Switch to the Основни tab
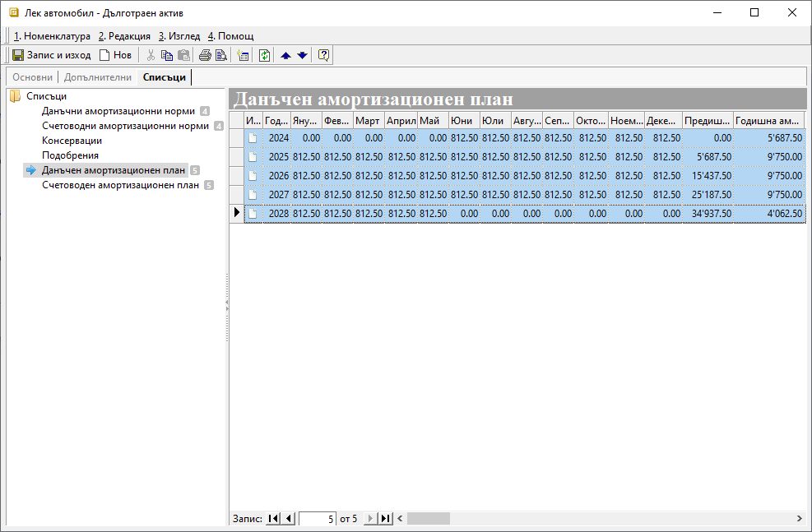The width and height of the screenshot is (812, 532). 32,77
